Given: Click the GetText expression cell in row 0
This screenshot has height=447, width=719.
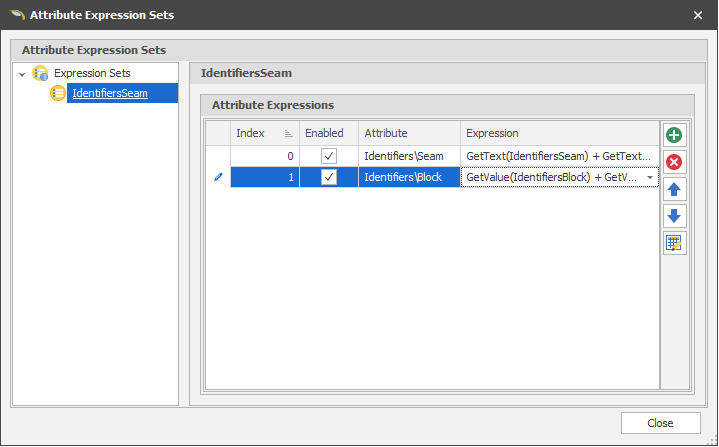Looking at the screenshot, I should 559,156.
